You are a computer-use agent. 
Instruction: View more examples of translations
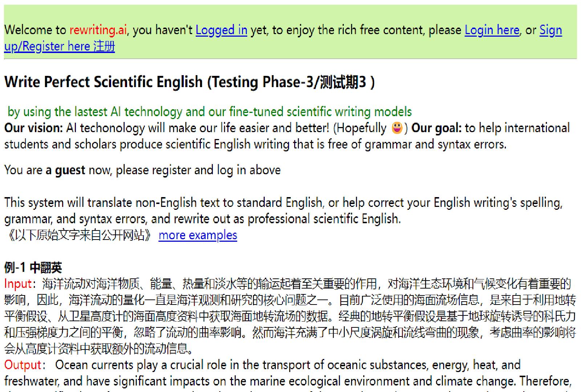pos(197,235)
